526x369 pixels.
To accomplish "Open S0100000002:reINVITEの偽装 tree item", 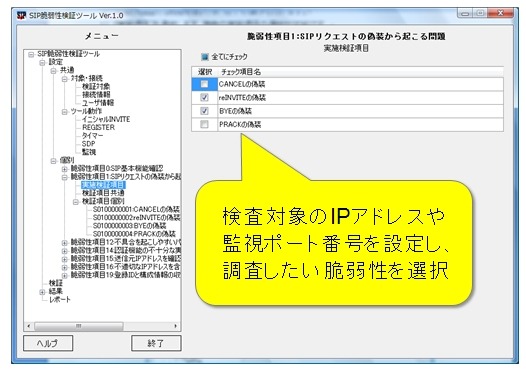I will (x=137, y=218).
